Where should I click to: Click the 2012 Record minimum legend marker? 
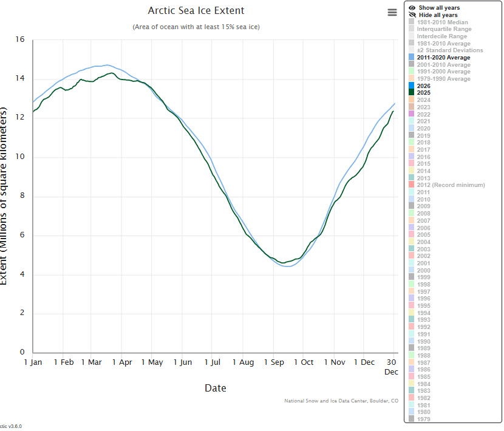pos(412,185)
